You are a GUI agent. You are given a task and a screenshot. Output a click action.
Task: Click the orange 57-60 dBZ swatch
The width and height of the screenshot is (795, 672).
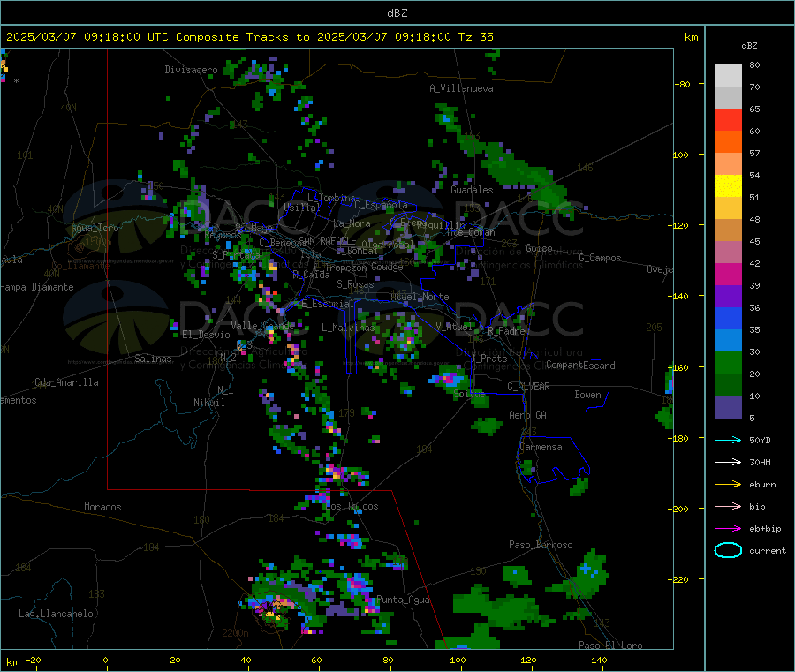[x=728, y=142]
